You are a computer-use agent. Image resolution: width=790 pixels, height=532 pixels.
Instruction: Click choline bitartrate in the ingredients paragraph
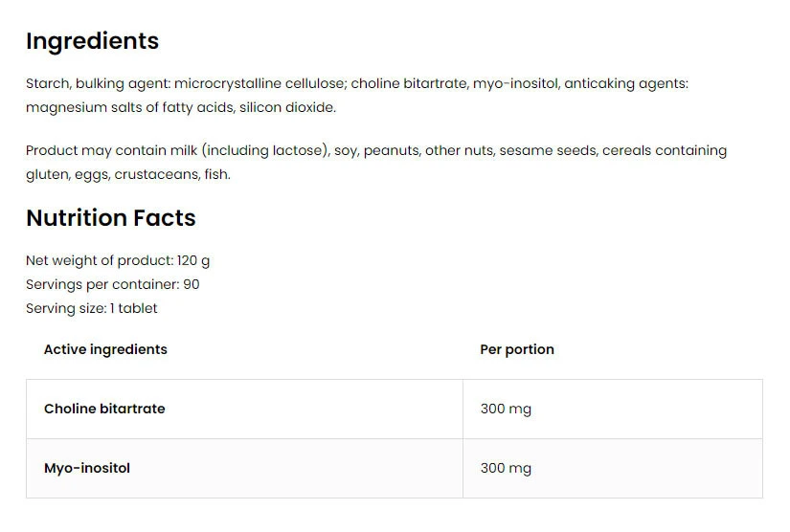pyautogui.click(x=409, y=84)
